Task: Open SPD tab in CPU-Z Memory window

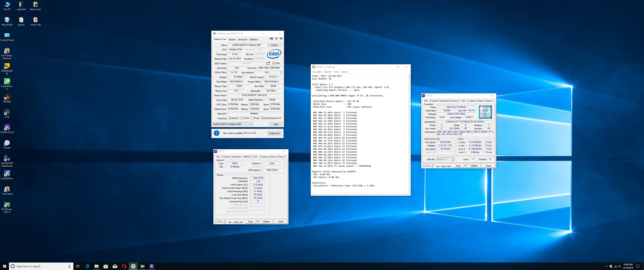Action: tap(256, 157)
